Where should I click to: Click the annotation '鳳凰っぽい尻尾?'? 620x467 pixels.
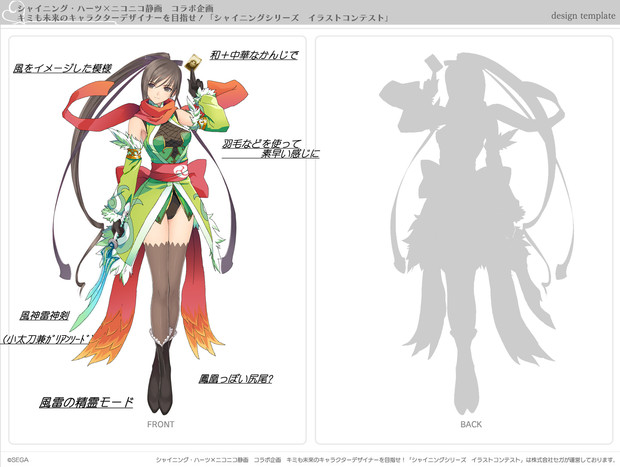point(236,379)
